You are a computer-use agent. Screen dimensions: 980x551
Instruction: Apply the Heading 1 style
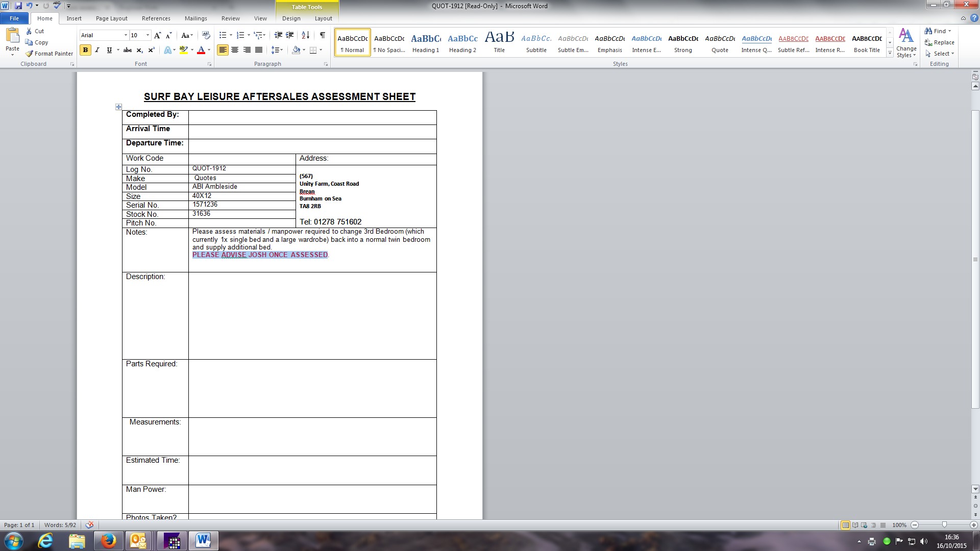point(425,42)
